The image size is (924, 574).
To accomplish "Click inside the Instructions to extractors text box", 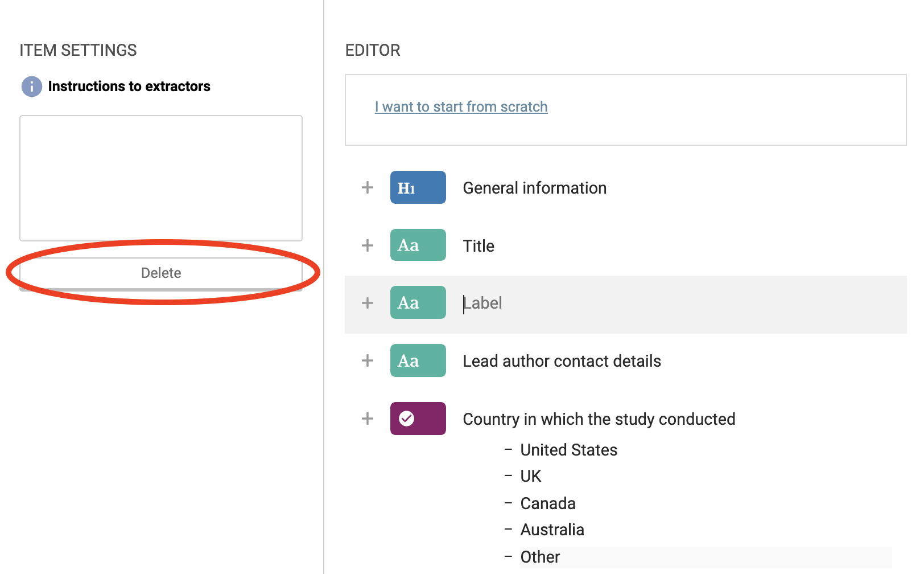I will [x=161, y=178].
